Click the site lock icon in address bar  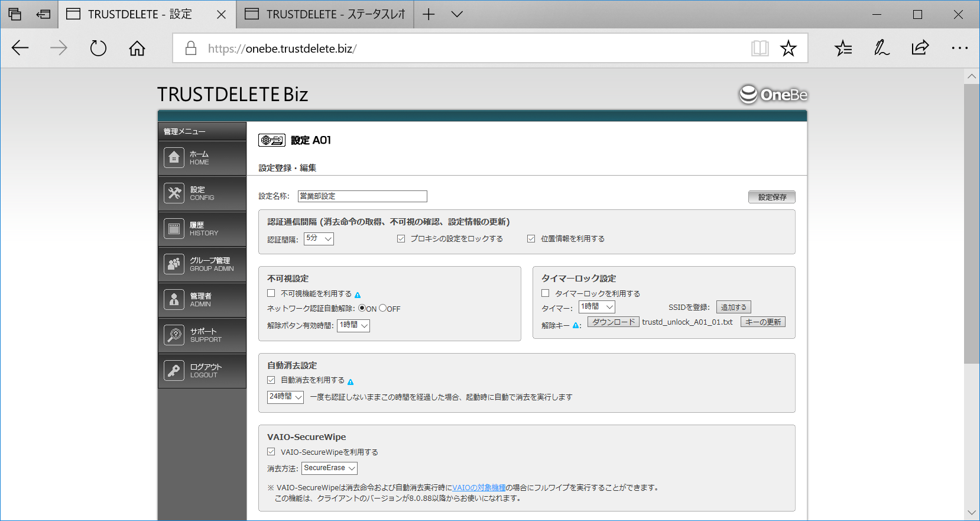(190, 48)
